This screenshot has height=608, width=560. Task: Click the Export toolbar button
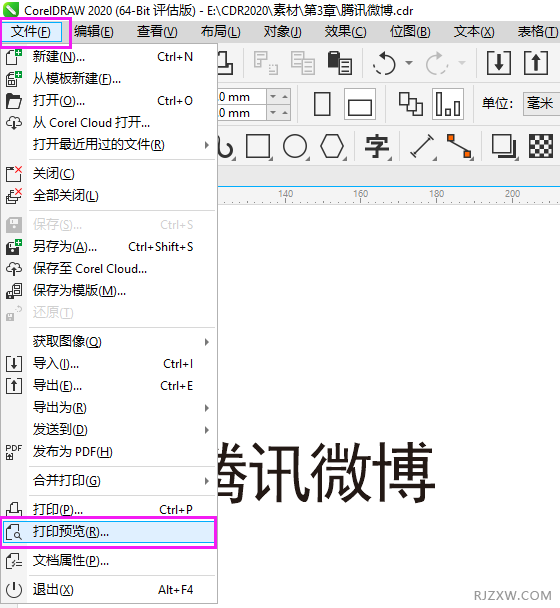coord(536,63)
